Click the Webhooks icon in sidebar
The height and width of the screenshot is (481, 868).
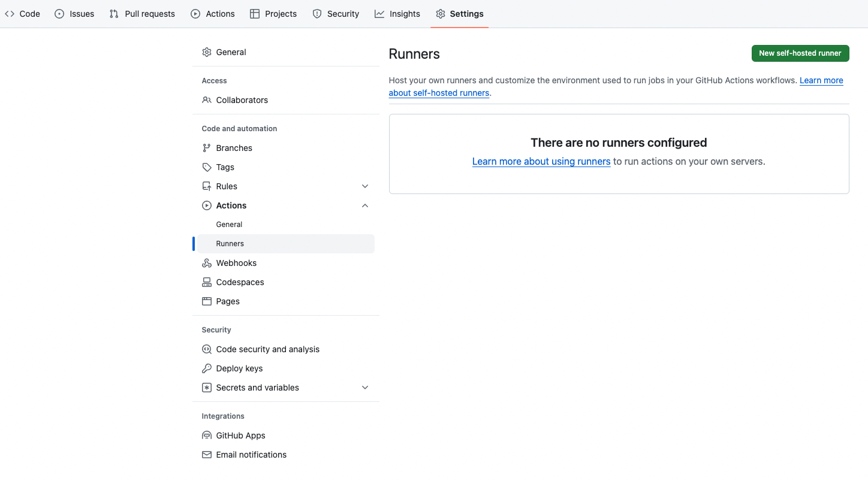(x=207, y=263)
